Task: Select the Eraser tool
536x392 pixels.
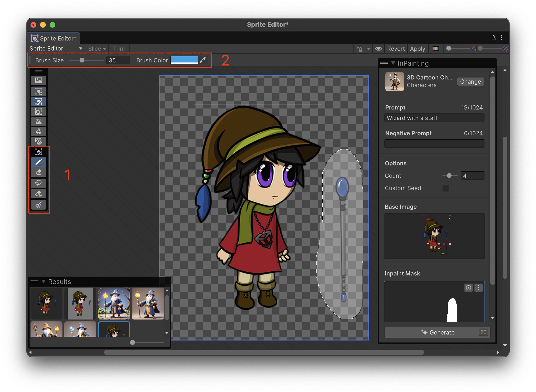Action: (39, 172)
